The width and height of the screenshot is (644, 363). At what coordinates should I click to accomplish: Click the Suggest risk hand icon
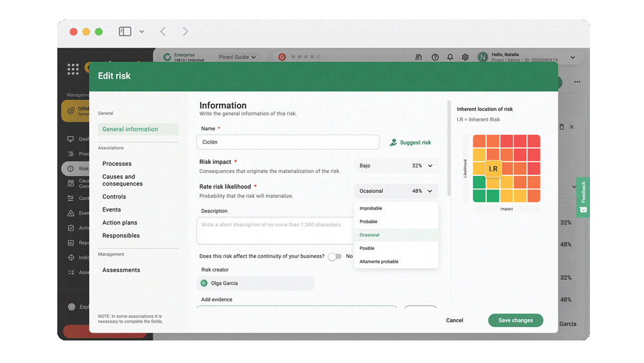click(x=393, y=142)
